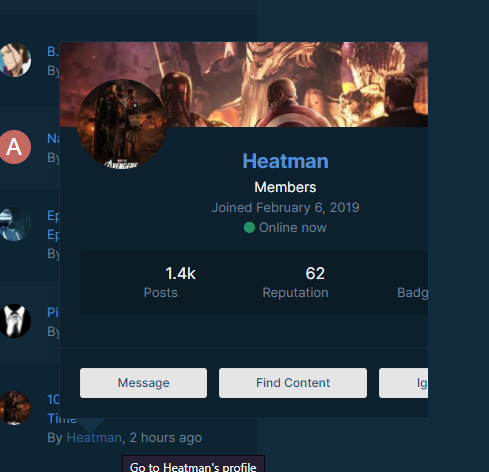Click the Message button
Image resolution: width=489 pixels, height=472 pixels.
coord(143,383)
